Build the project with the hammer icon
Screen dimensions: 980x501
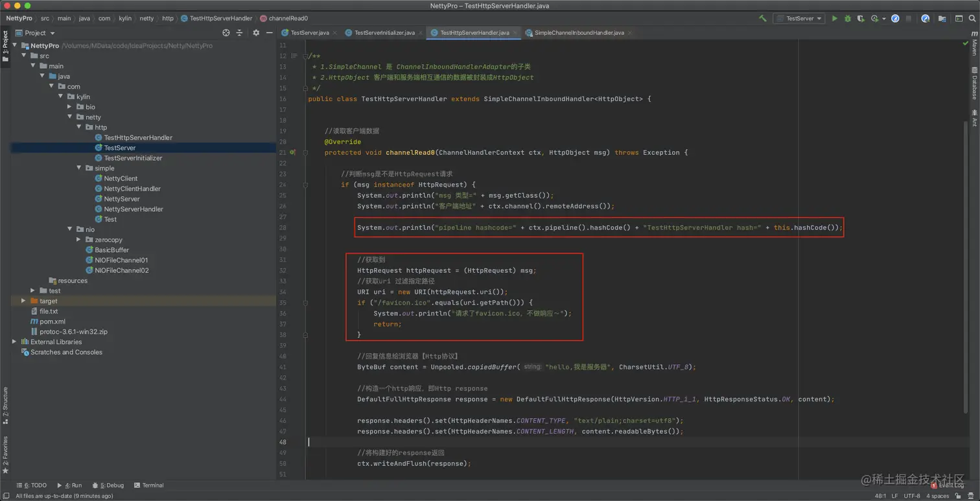pyautogui.click(x=763, y=19)
